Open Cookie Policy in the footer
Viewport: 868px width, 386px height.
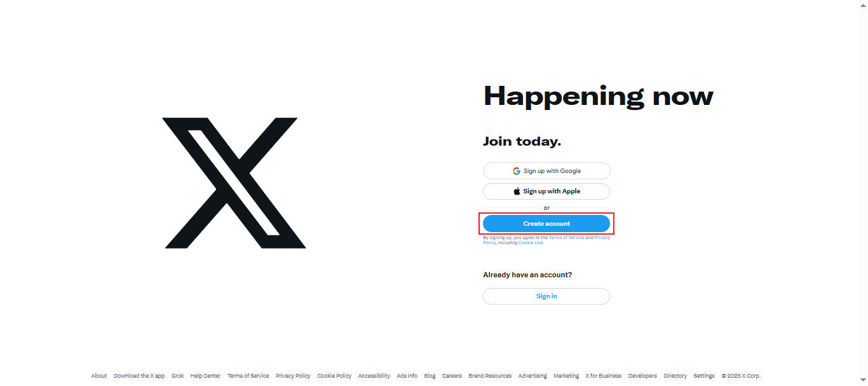(x=334, y=376)
